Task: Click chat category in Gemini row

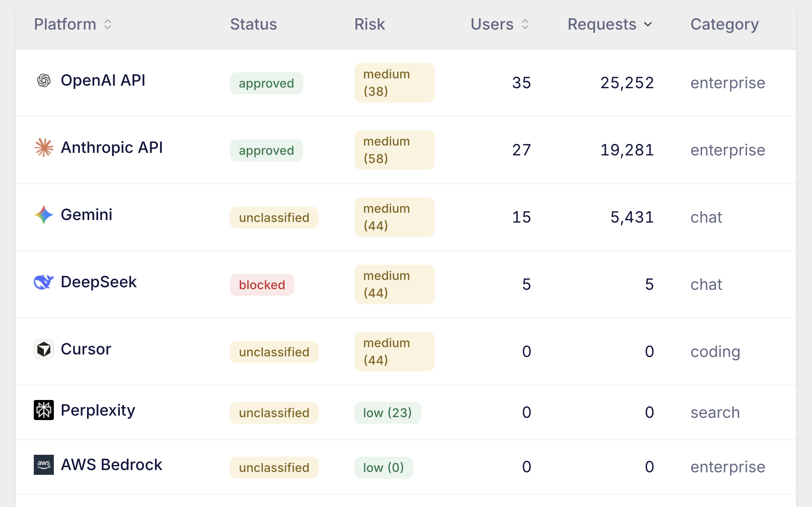Action: coord(706,217)
